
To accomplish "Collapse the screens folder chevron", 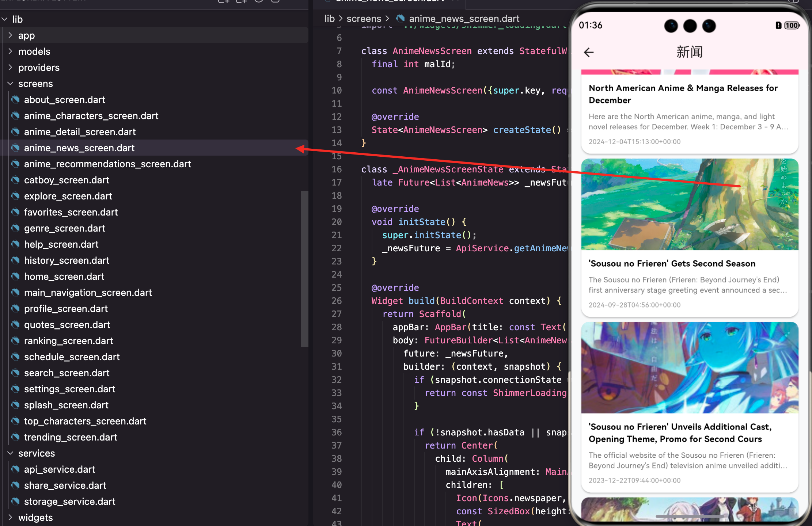I will coord(10,83).
